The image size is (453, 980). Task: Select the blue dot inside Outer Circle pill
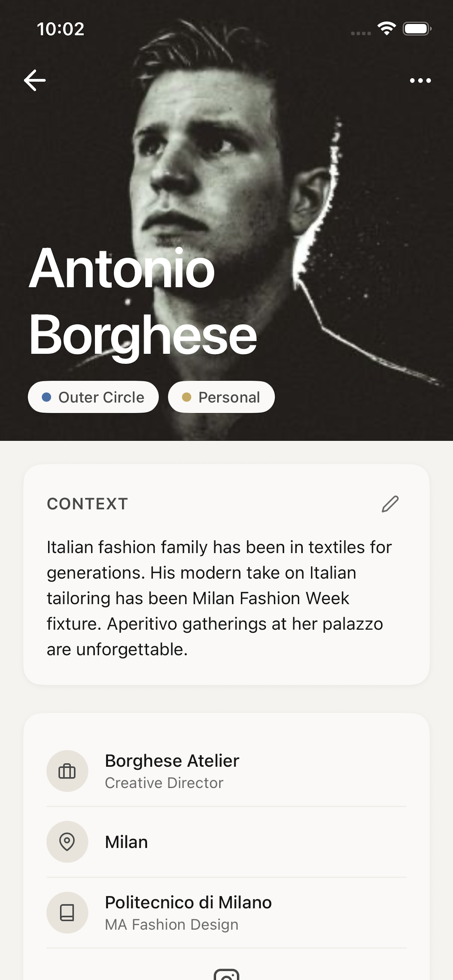pos(46,397)
